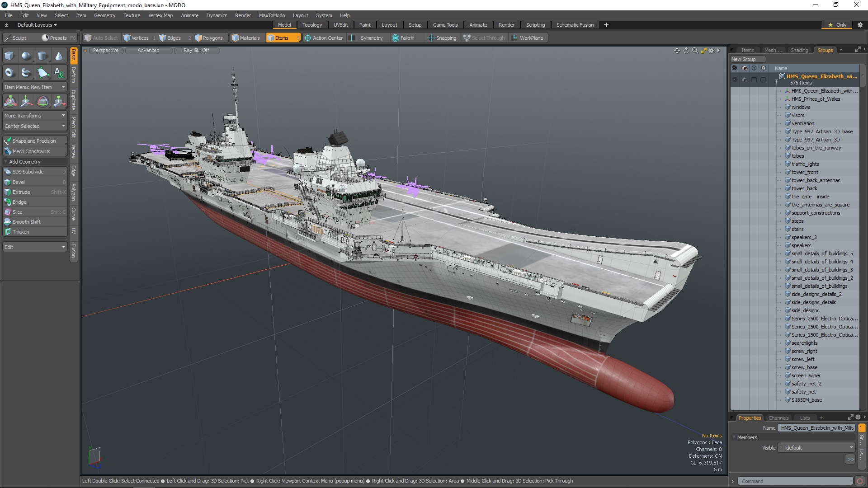Select the Torus primitive tool

click(9, 72)
